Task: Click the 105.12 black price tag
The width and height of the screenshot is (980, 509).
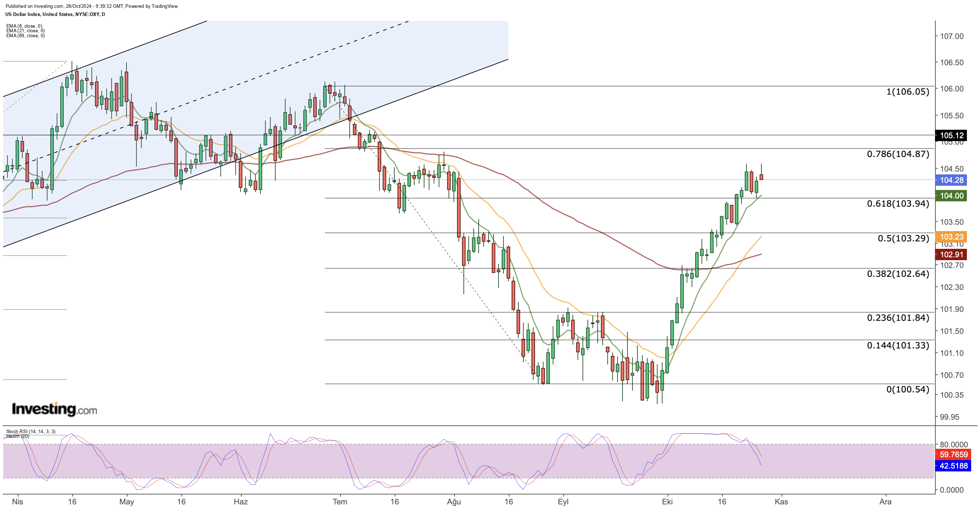Action: [x=951, y=135]
